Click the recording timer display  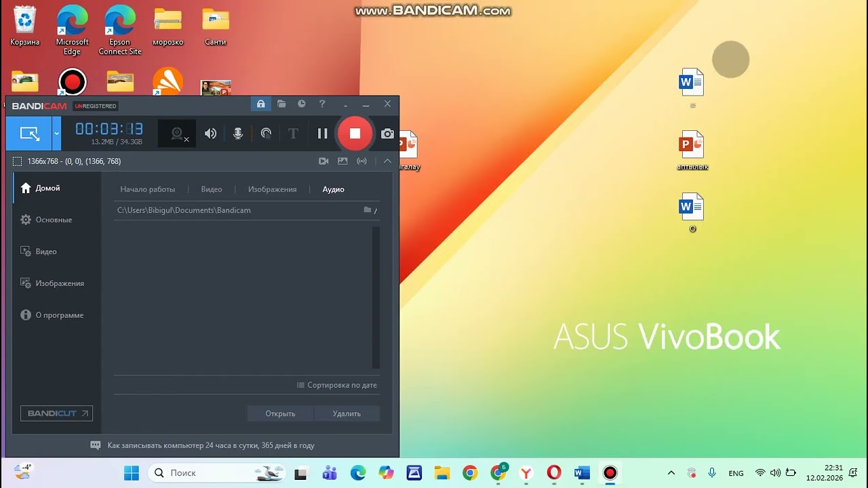108,129
